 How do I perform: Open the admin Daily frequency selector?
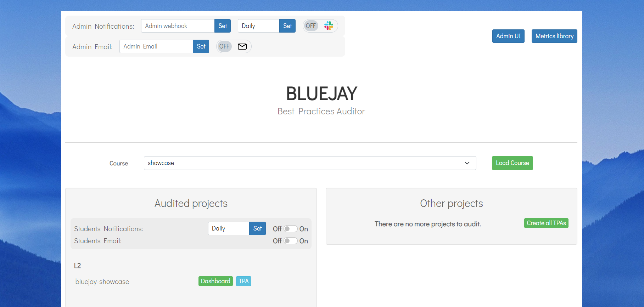tap(258, 26)
